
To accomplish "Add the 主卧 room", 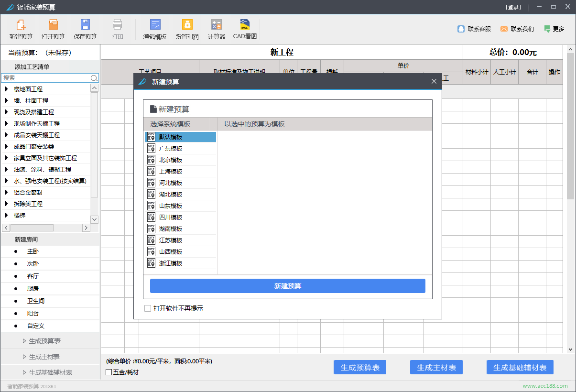I will (50, 251).
